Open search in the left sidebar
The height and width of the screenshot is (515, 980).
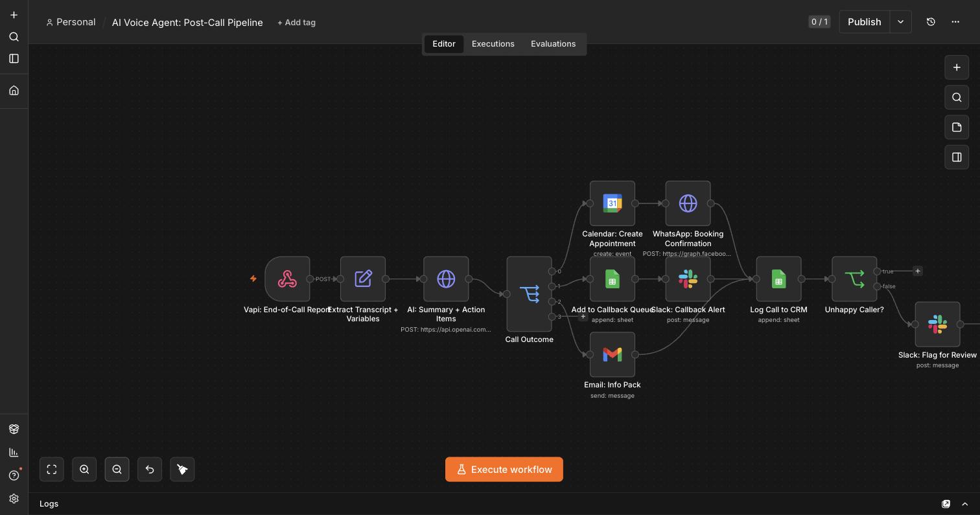tap(14, 37)
